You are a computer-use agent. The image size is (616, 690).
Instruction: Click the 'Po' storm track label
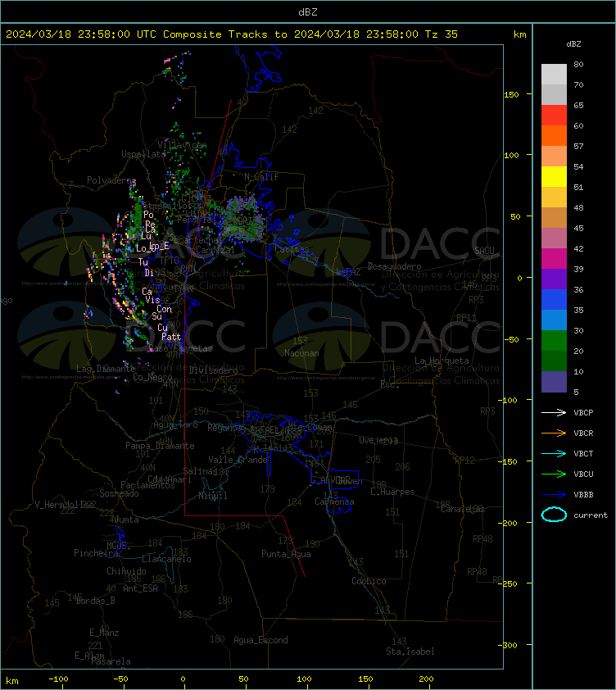(x=148, y=215)
